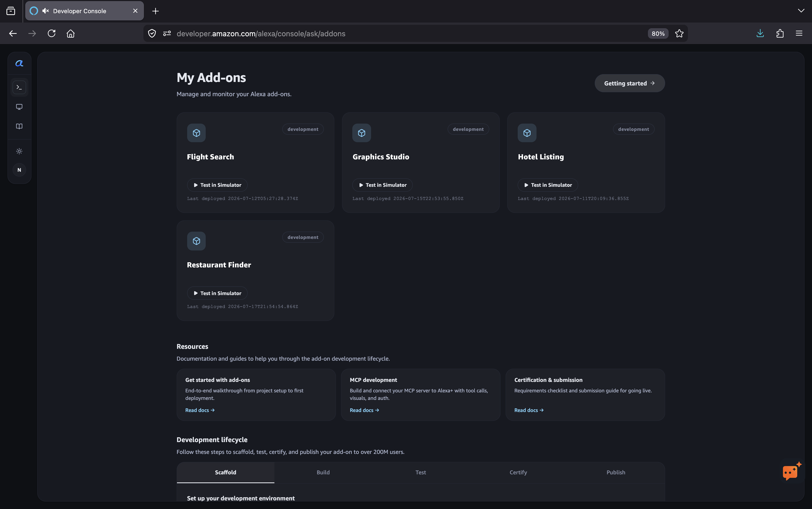Image resolution: width=812 pixels, height=509 pixels.
Task: Open the Flight Search add-on title
Action: (210, 157)
